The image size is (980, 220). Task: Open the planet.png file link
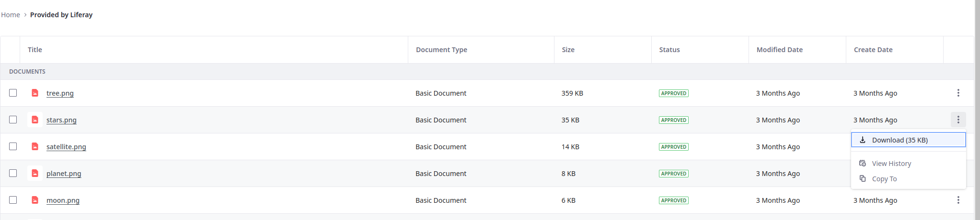click(64, 174)
